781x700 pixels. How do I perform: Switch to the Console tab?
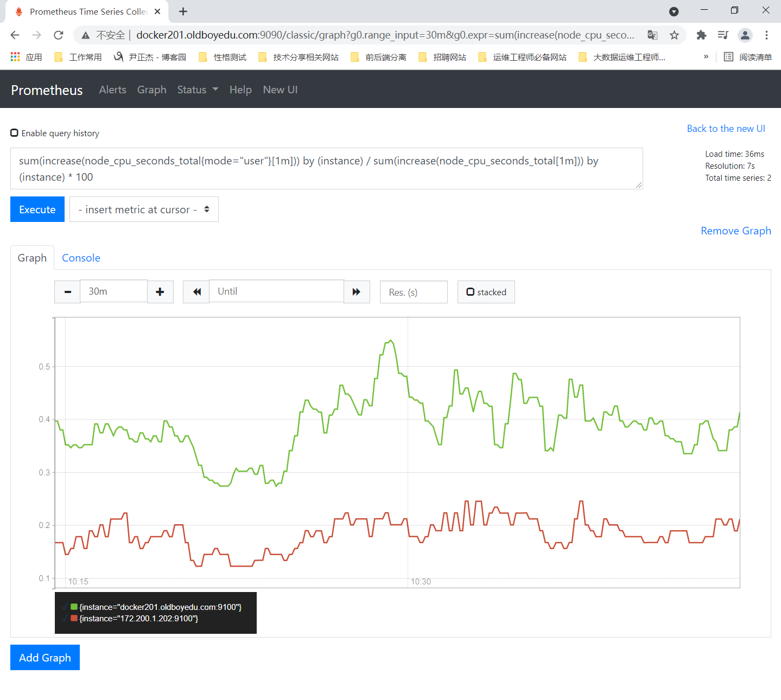click(81, 258)
